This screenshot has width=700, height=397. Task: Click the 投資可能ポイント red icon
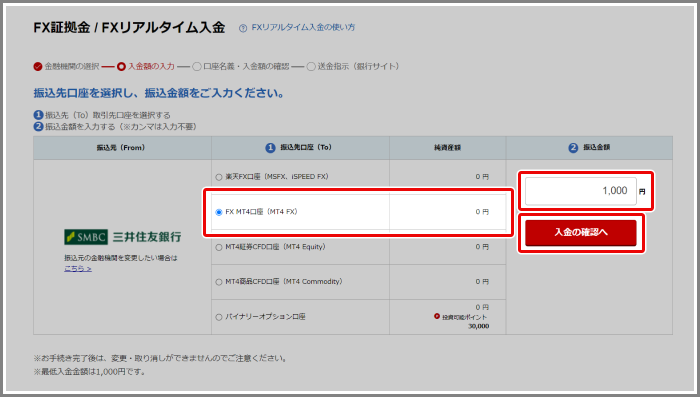(x=437, y=316)
